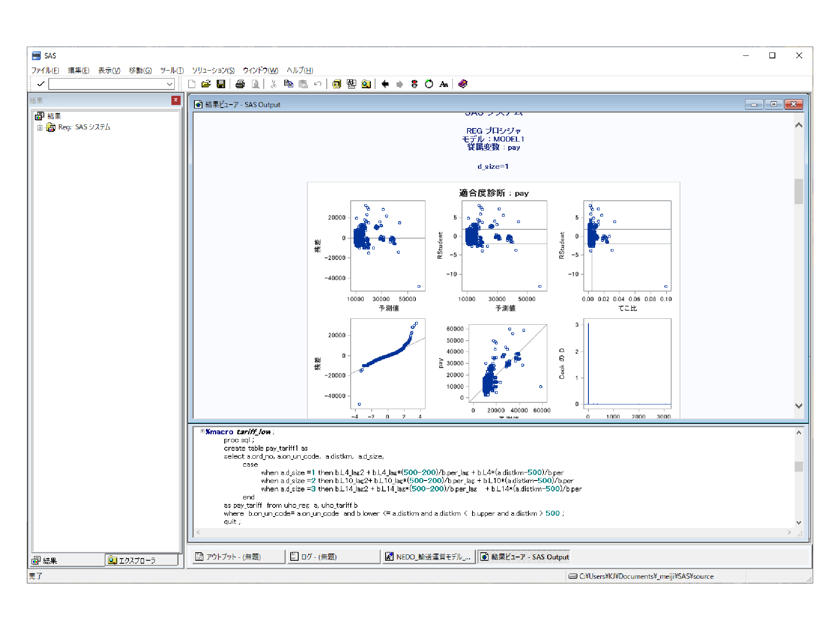The height and width of the screenshot is (630, 840).
Task: Expand the Reg: SAS システム tree node
Action: click(40, 128)
